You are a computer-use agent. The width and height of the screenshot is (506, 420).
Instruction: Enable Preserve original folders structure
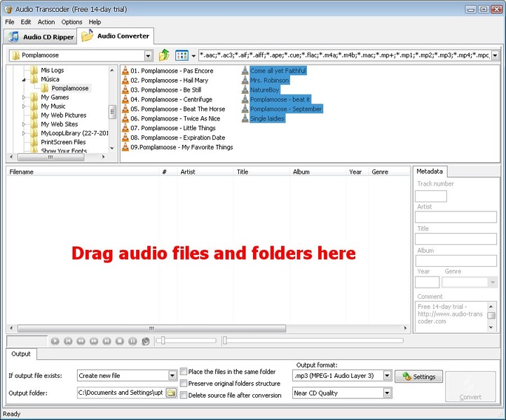tap(184, 384)
